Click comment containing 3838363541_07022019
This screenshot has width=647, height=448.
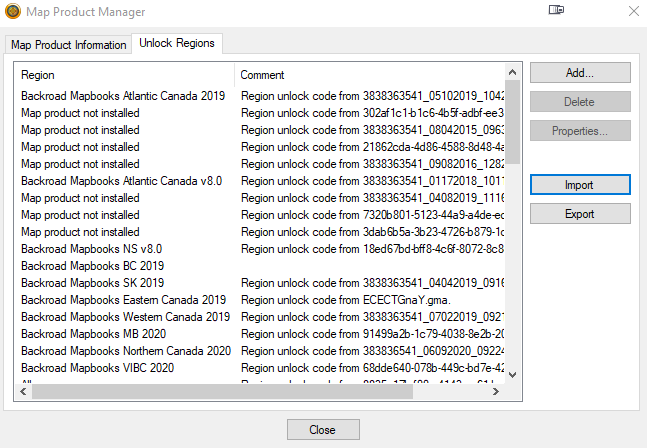(x=372, y=316)
